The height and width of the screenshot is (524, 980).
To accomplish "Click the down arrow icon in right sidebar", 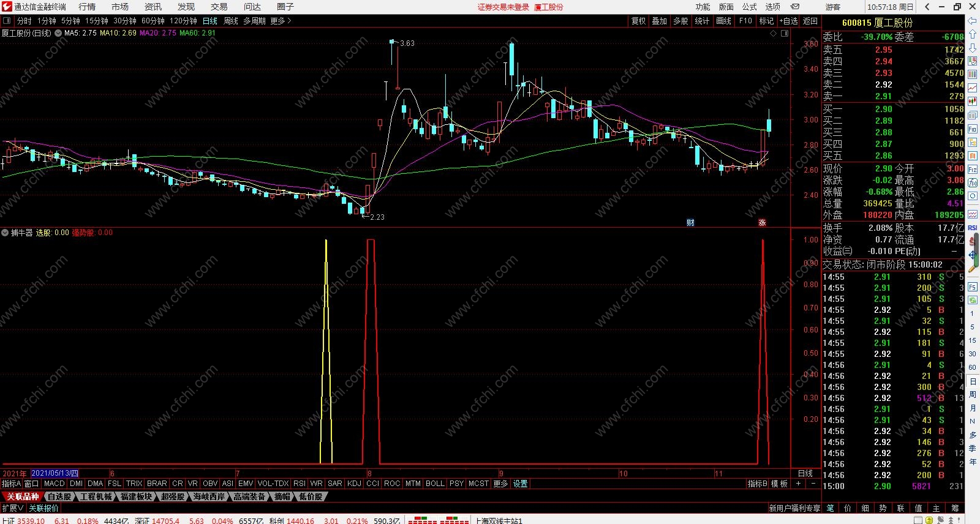I will point(973,48).
